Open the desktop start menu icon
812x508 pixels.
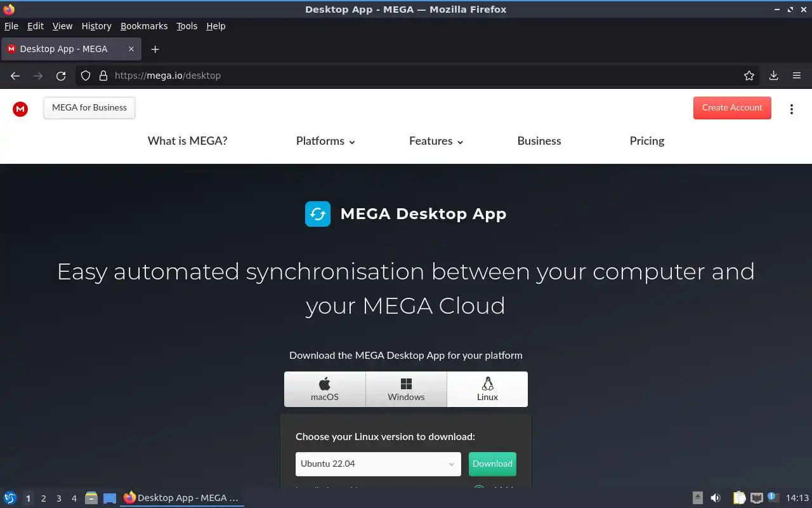point(10,498)
